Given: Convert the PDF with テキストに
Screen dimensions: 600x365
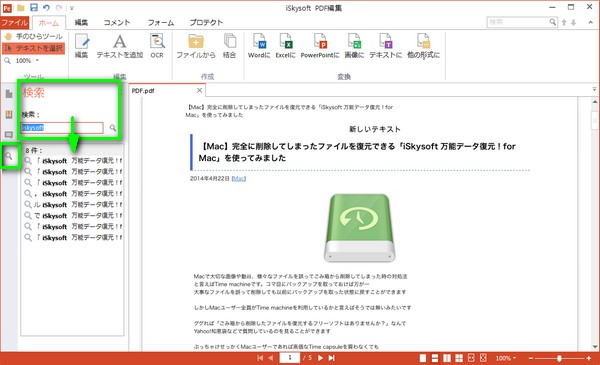Looking at the screenshot, I should coord(385,46).
